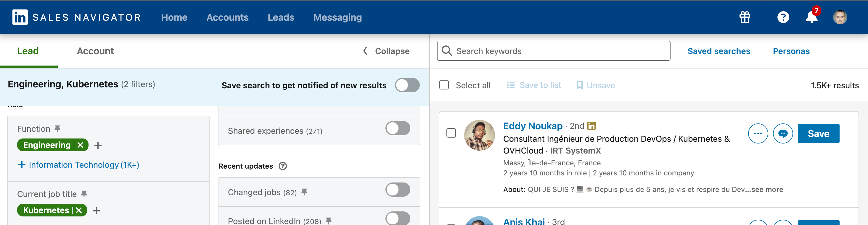Toggle save search notifications switch
868x225 pixels.
click(407, 85)
